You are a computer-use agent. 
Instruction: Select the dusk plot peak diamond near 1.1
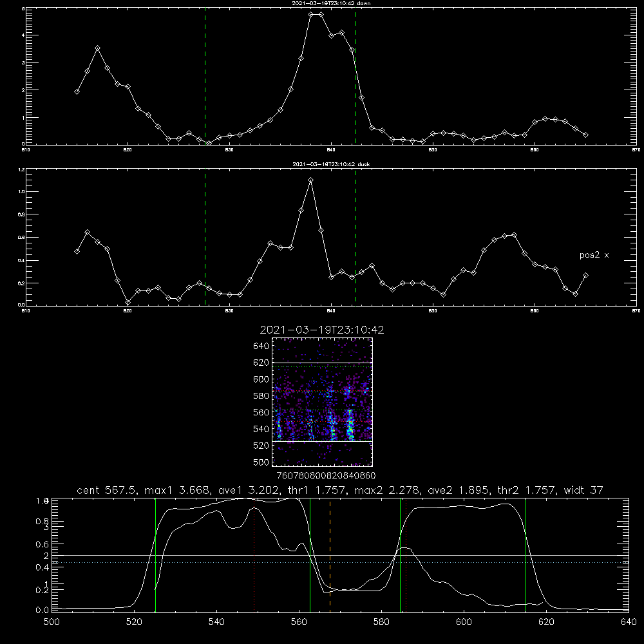tap(311, 180)
